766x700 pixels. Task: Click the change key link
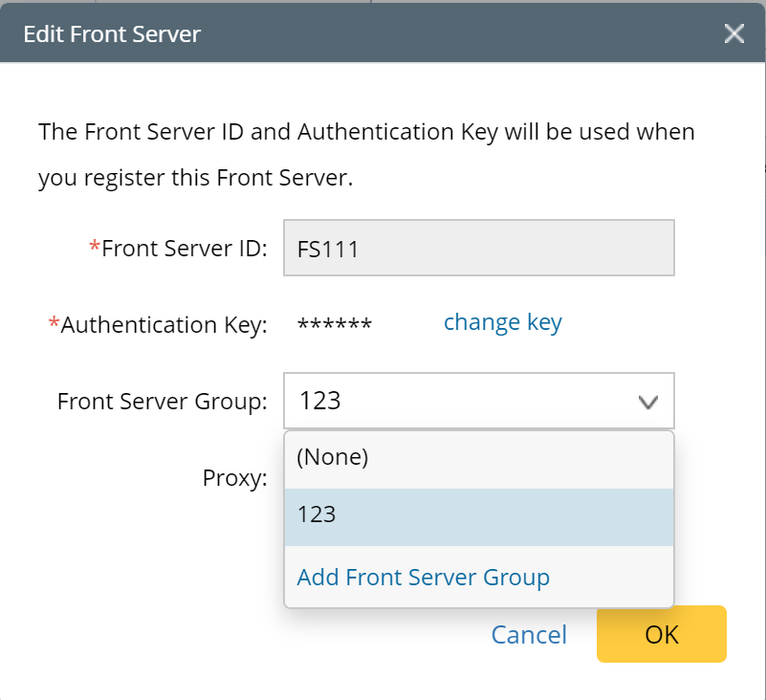click(502, 322)
